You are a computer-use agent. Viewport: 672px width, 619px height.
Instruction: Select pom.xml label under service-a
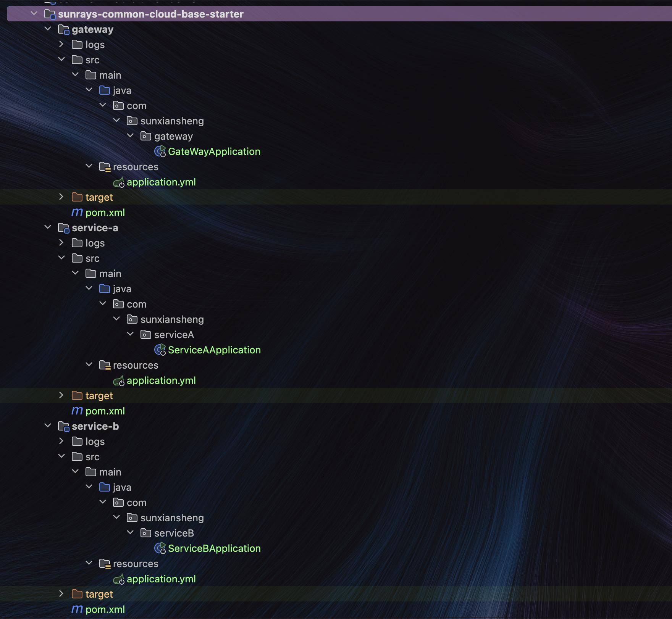pyautogui.click(x=105, y=411)
